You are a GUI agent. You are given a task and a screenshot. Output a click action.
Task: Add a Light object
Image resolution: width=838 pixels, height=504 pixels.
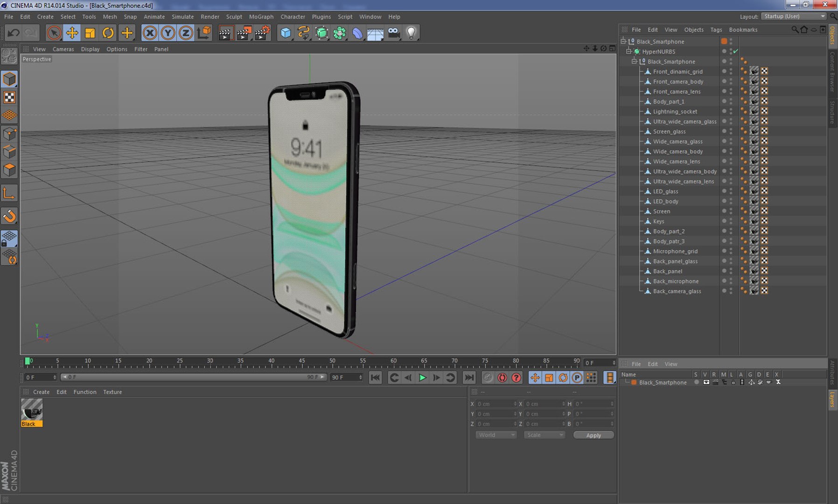(411, 33)
